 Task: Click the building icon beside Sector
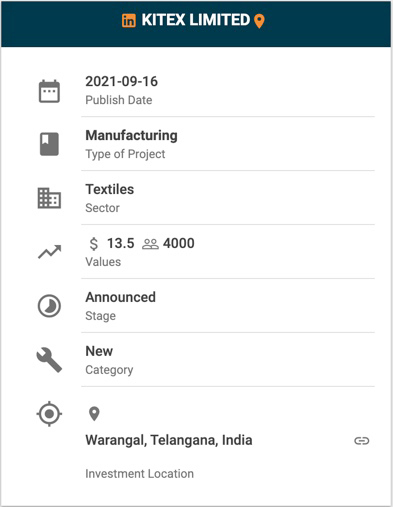click(x=49, y=198)
